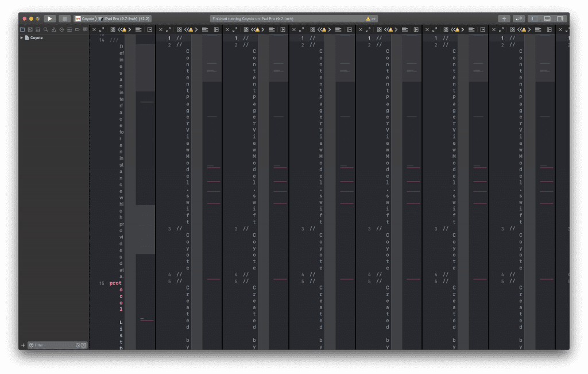Close the fifth editor pane
588x374 pixels.
click(361, 30)
